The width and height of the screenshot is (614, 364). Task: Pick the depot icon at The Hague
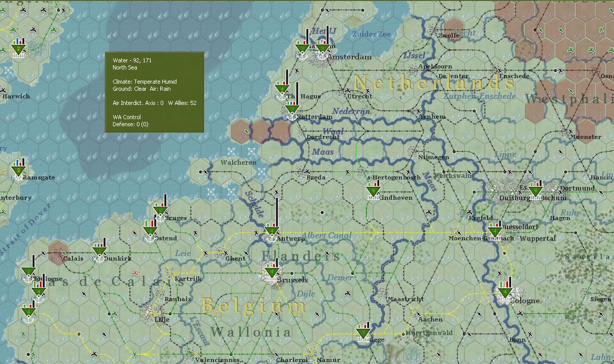click(282, 91)
